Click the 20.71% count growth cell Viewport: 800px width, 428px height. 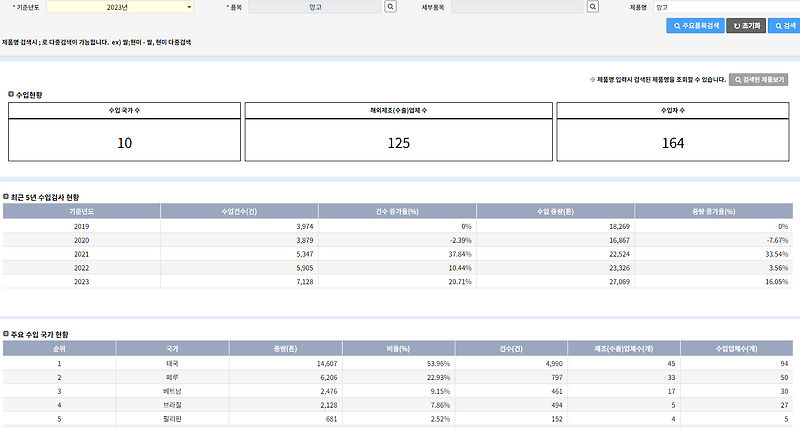(397, 282)
